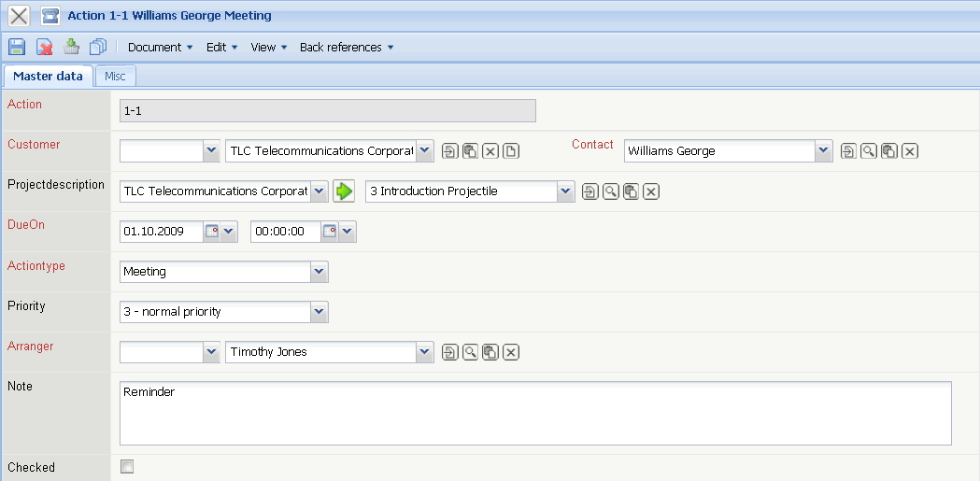980x481 pixels.
Task: Expand the Projectdescription customer dropdown
Action: [319, 191]
